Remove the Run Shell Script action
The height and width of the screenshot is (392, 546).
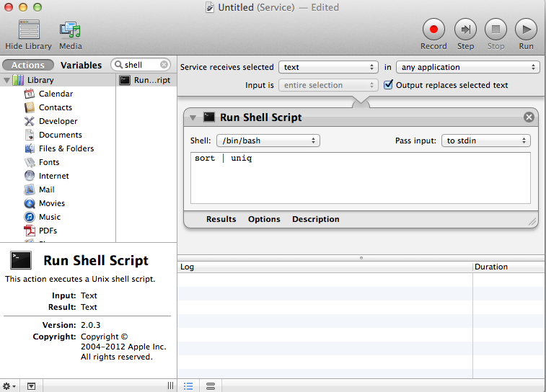[529, 117]
